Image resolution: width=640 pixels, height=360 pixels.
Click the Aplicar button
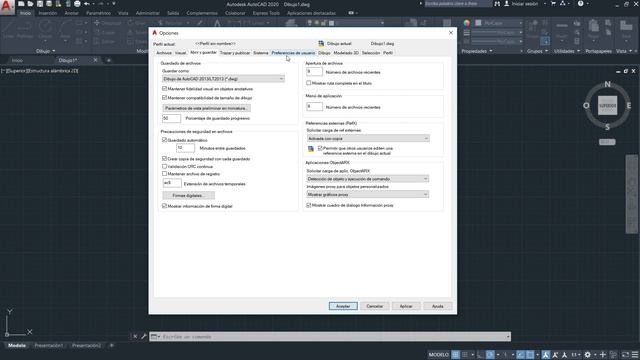pos(406,306)
